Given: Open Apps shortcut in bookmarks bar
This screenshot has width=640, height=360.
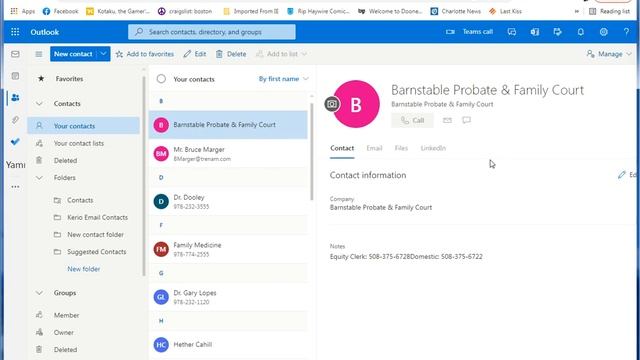Looking at the screenshot, I should click(22, 11).
